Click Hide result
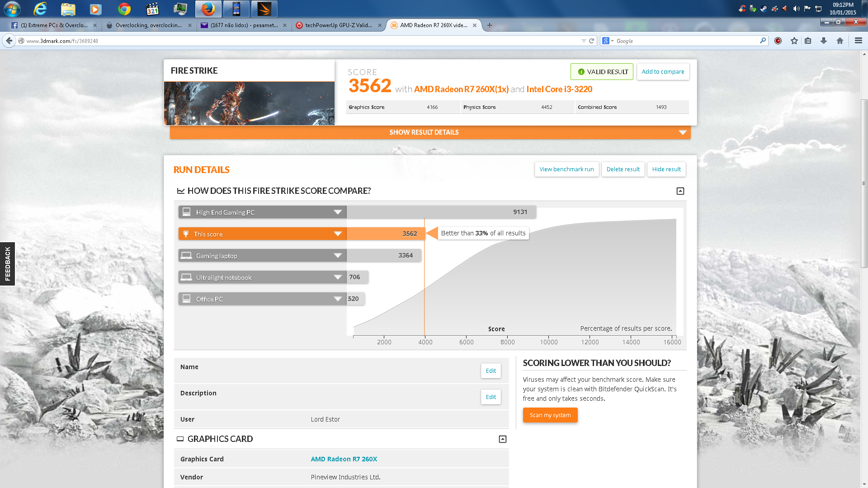Screen dimensions: 868x488 [666, 169]
